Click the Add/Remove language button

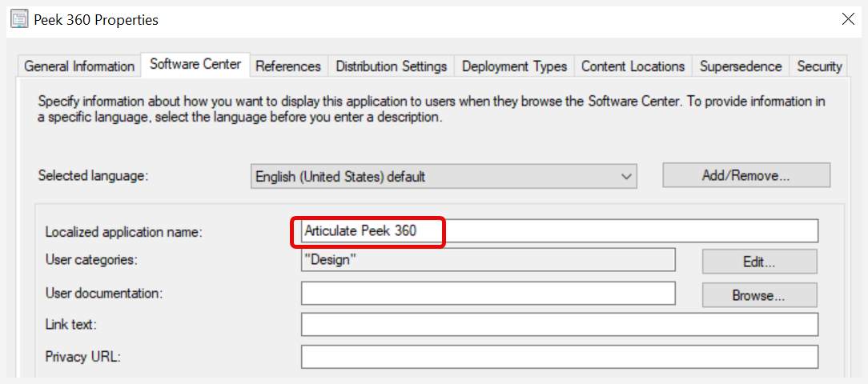coord(746,176)
